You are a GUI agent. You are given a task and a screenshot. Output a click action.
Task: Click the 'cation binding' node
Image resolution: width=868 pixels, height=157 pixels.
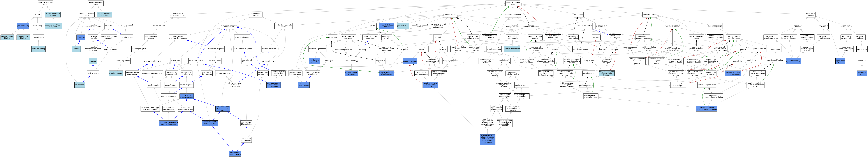coord(38,37)
